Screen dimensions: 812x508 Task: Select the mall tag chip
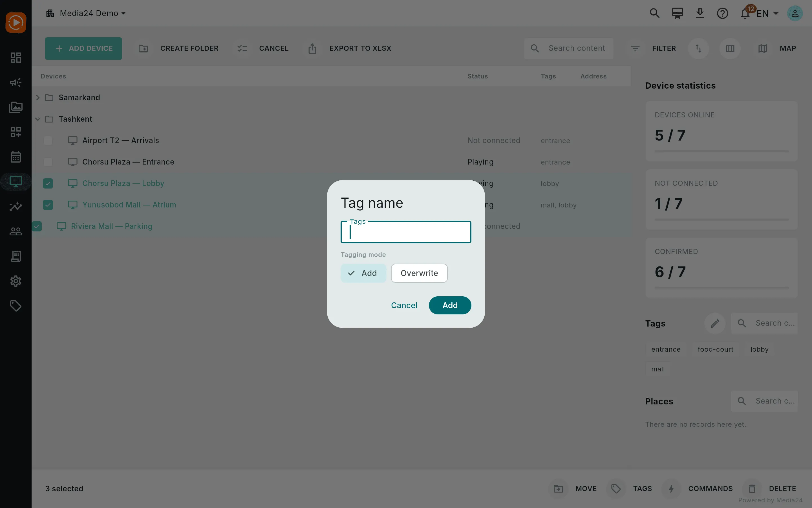(x=658, y=369)
